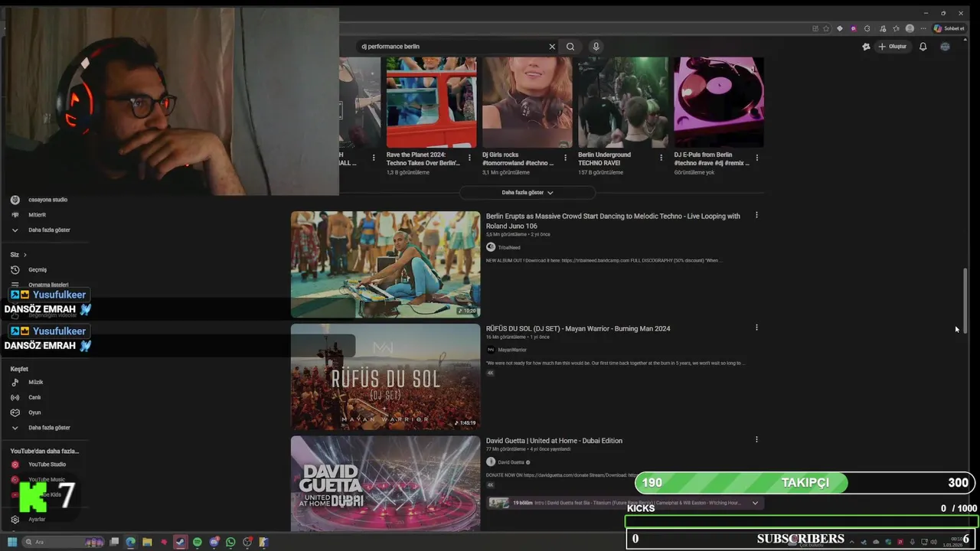
Task: Open the YouTube account avatar menu
Action: pyautogui.click(x=945, y=47)
